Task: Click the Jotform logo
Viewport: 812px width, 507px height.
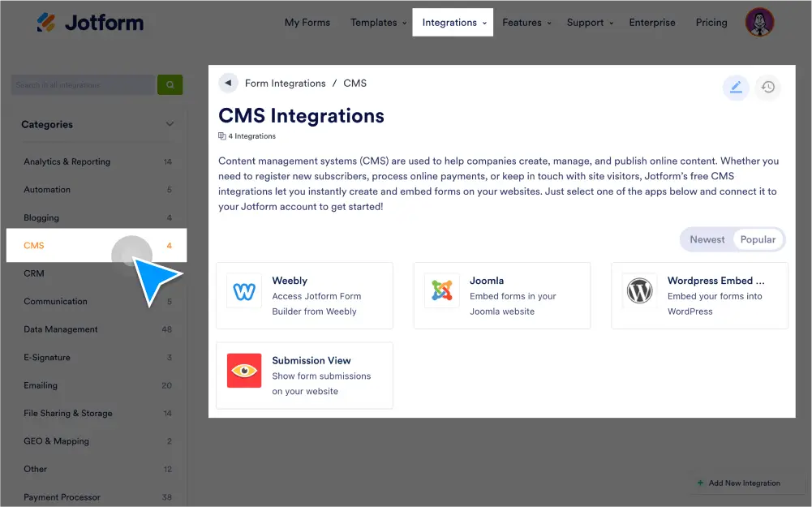Action: [89, 23]
